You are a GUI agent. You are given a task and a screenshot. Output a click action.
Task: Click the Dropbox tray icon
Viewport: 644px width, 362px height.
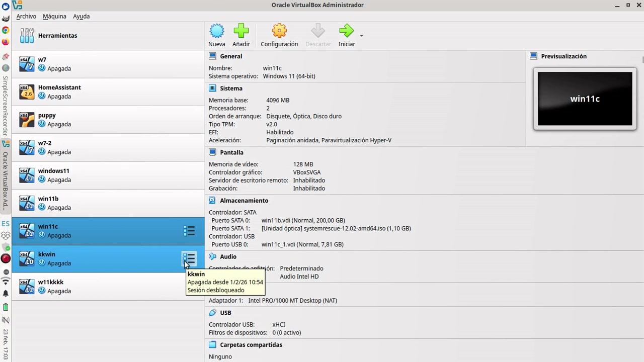(x=6, y=235)
